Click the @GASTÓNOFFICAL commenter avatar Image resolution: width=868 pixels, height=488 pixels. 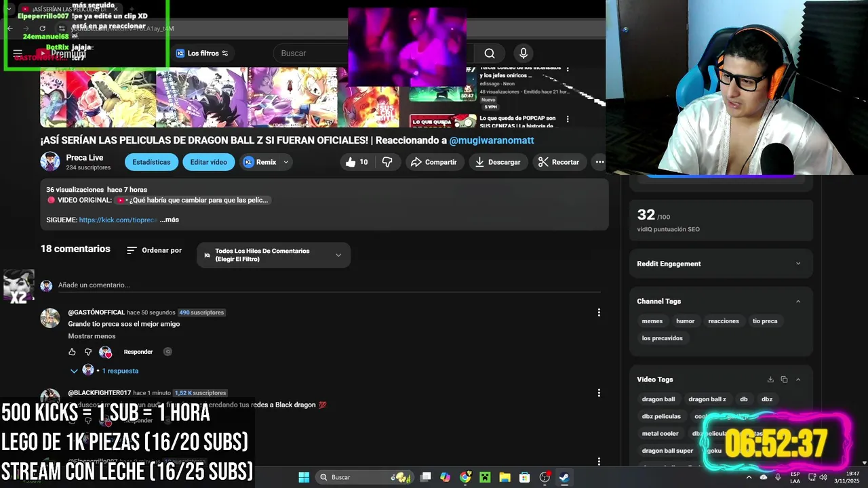click(x=50, y=318)
